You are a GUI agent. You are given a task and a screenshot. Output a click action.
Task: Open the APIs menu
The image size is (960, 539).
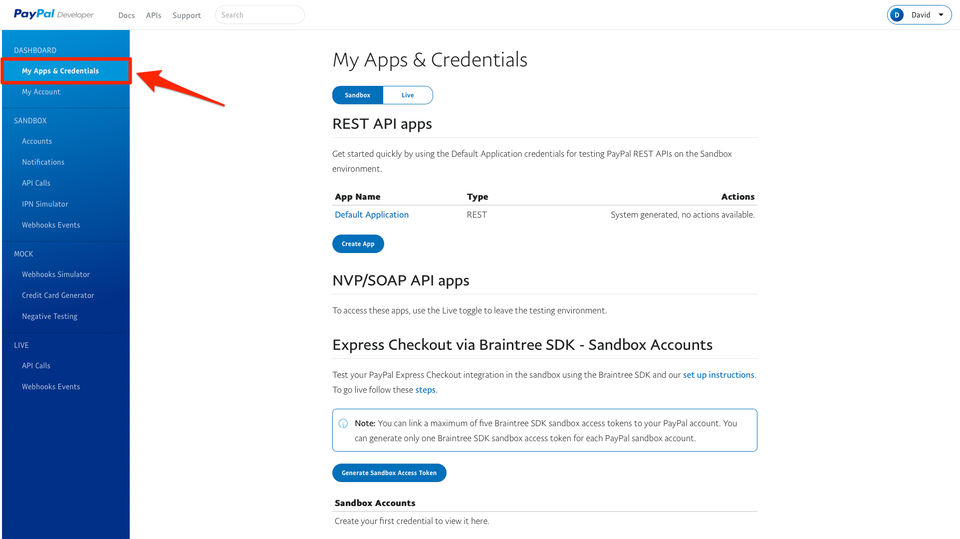pyautogui.click(x=154, y=15)
